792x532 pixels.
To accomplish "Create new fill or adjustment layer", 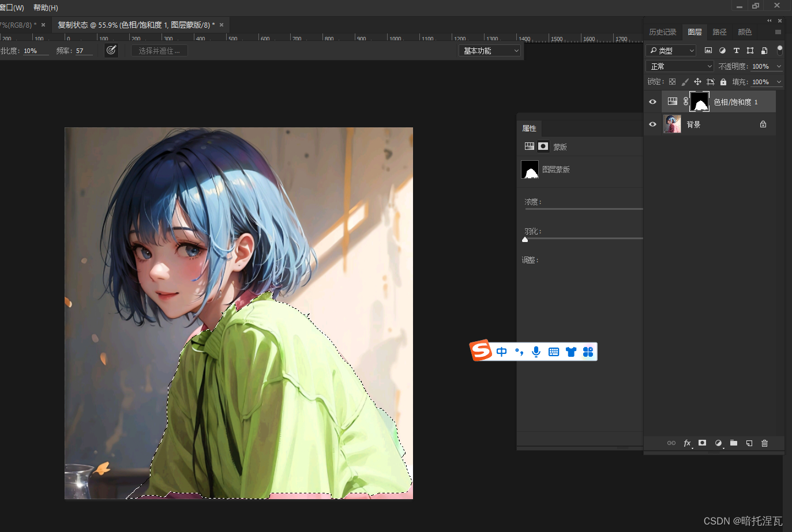I will click(x=718, y=443).
